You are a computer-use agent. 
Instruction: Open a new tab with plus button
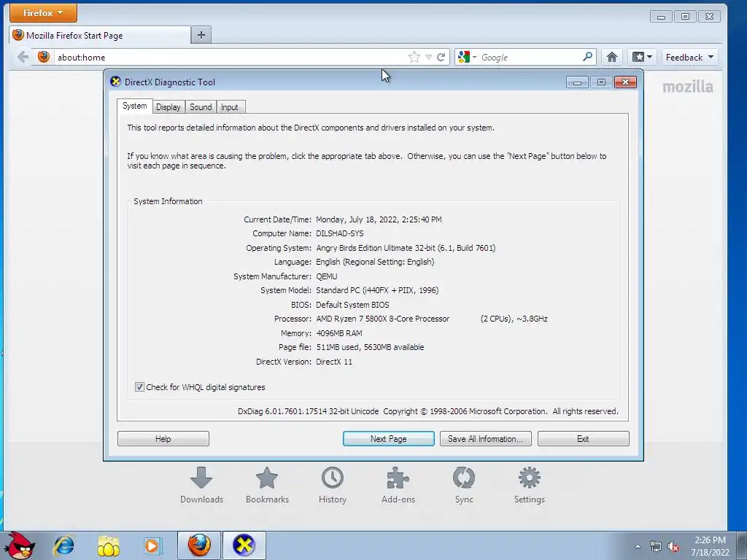(x=201, y=35)
